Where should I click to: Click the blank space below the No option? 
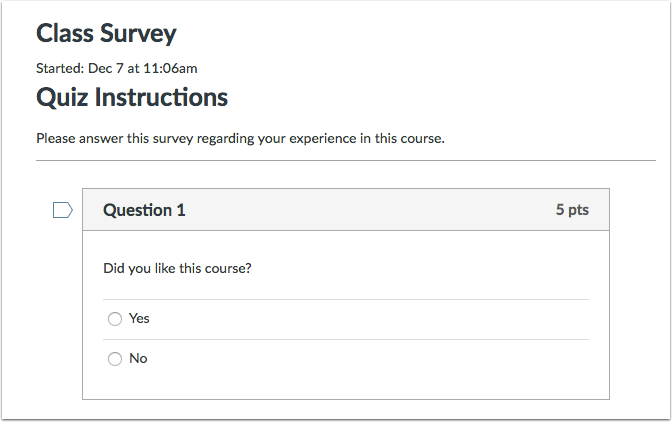click(x=345, y=387)
